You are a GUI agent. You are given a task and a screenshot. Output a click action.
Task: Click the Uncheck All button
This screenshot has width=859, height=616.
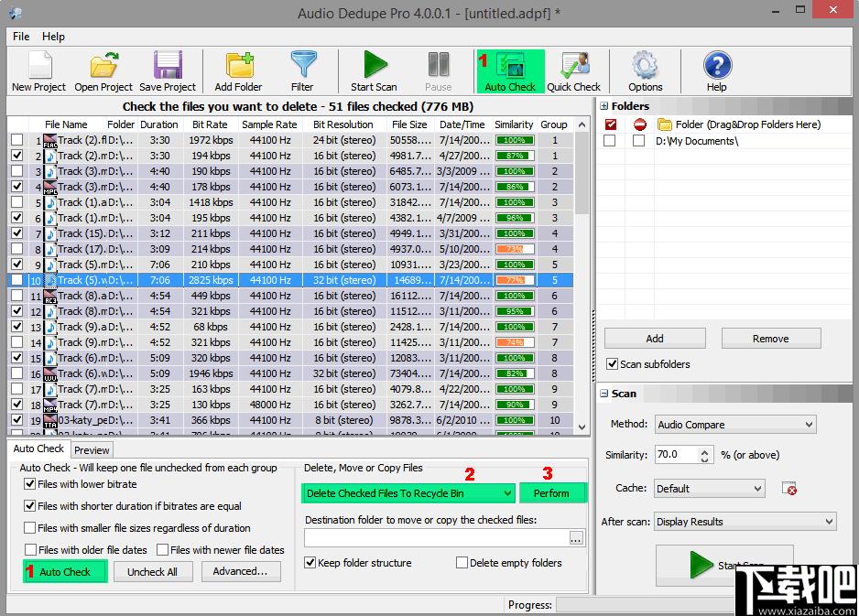point(152,572)
